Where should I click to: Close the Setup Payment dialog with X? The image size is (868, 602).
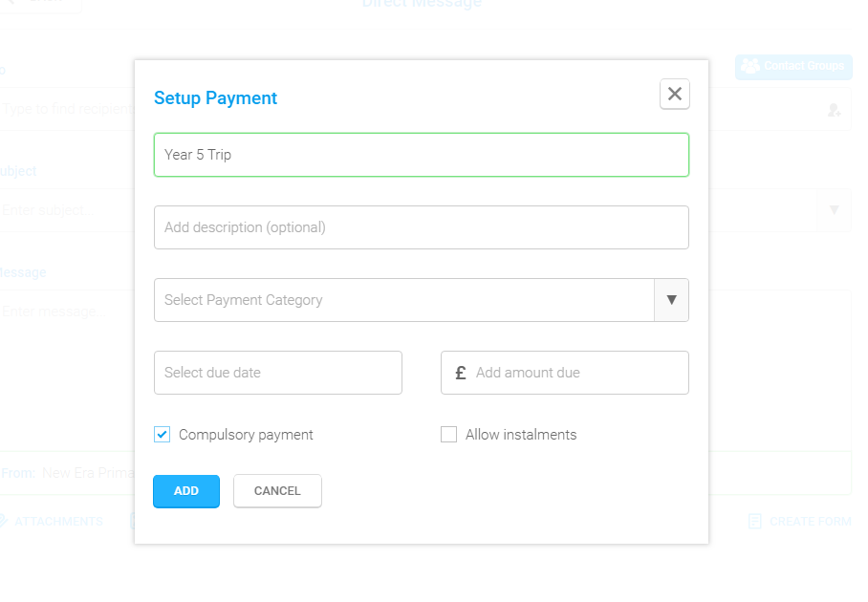tap(674, 94)
